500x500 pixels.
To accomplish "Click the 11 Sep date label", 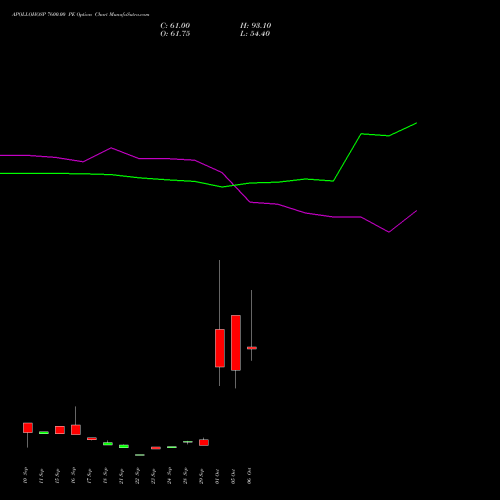I will click(x=41, y=476).
